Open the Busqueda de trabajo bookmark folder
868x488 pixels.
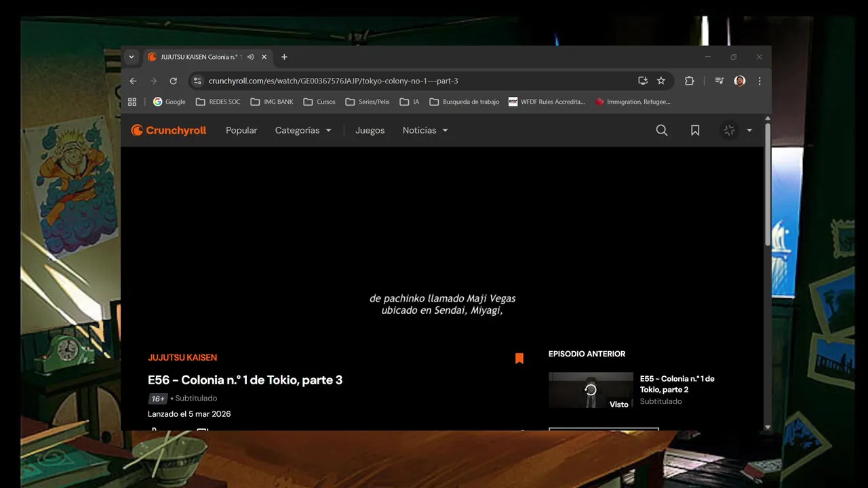pos(465,102)
